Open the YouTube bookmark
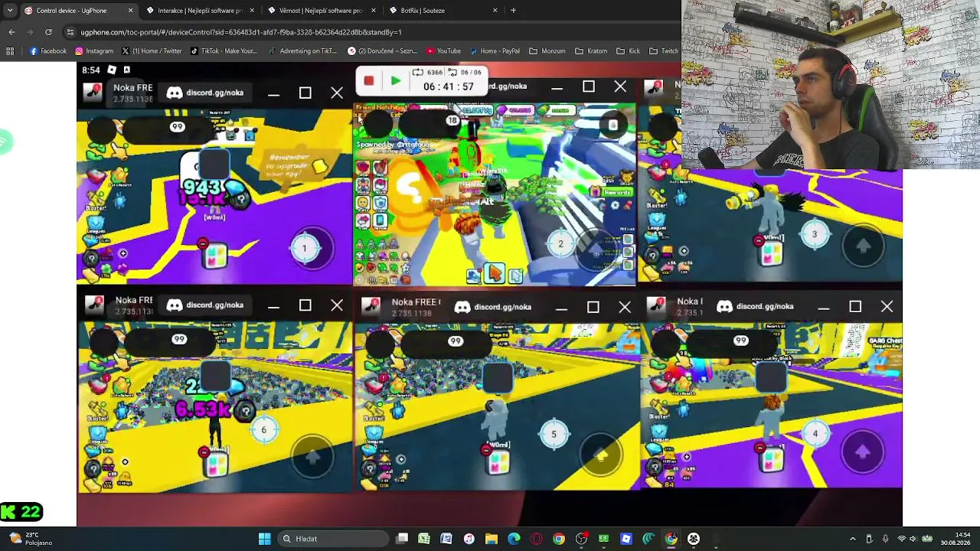The image size is (980, 551). pos(443,51)
